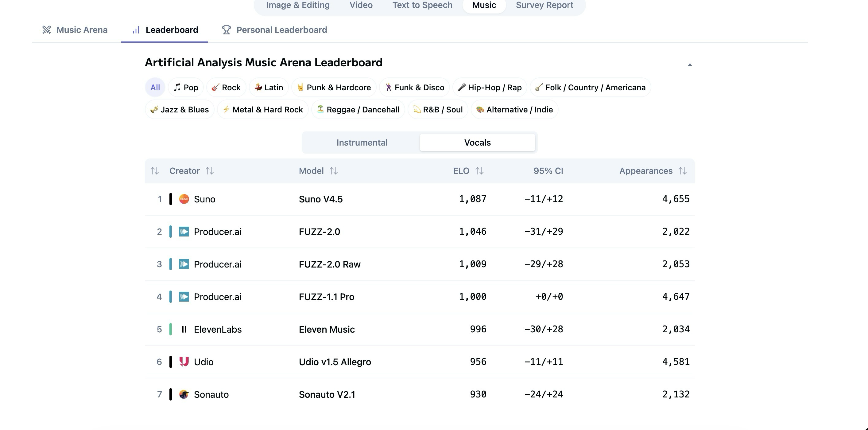Sort by Model column arrows
This screenshot has height=430, width=868.
click(333, 171)
